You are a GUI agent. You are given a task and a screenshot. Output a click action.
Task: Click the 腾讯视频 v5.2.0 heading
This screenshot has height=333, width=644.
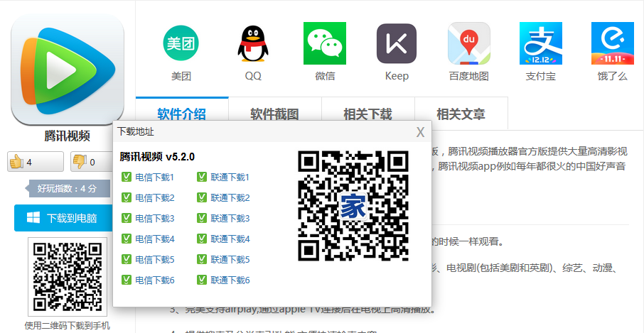pos(157,157)
